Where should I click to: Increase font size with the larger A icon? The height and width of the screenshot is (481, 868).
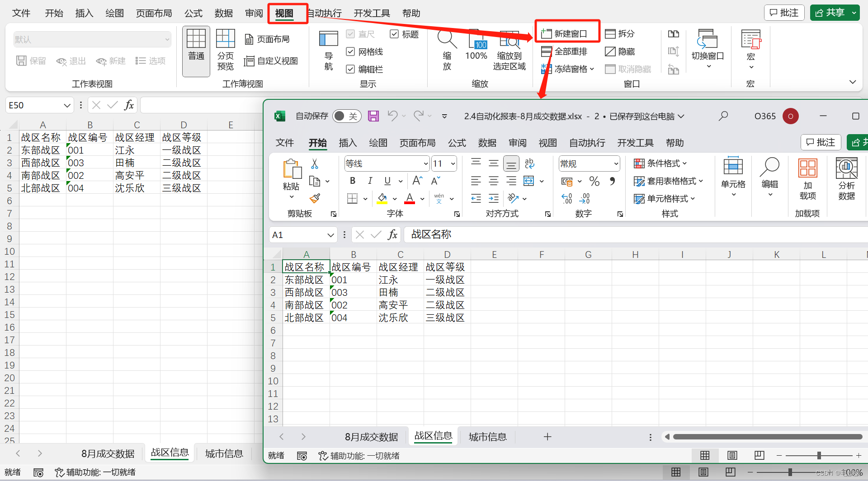click(417, 181)
